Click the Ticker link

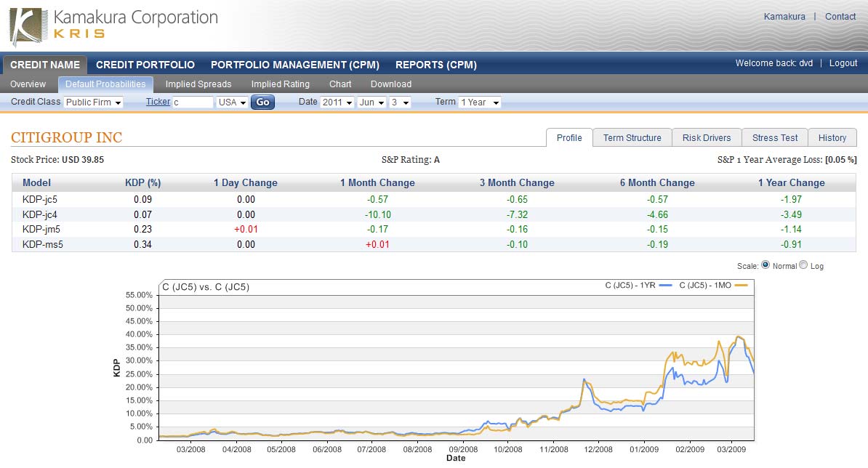click(158, 102)
